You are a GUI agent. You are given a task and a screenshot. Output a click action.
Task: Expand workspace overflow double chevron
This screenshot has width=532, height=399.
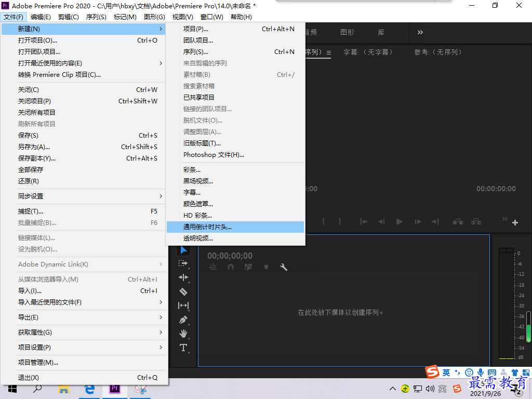(x=420, y=32)
